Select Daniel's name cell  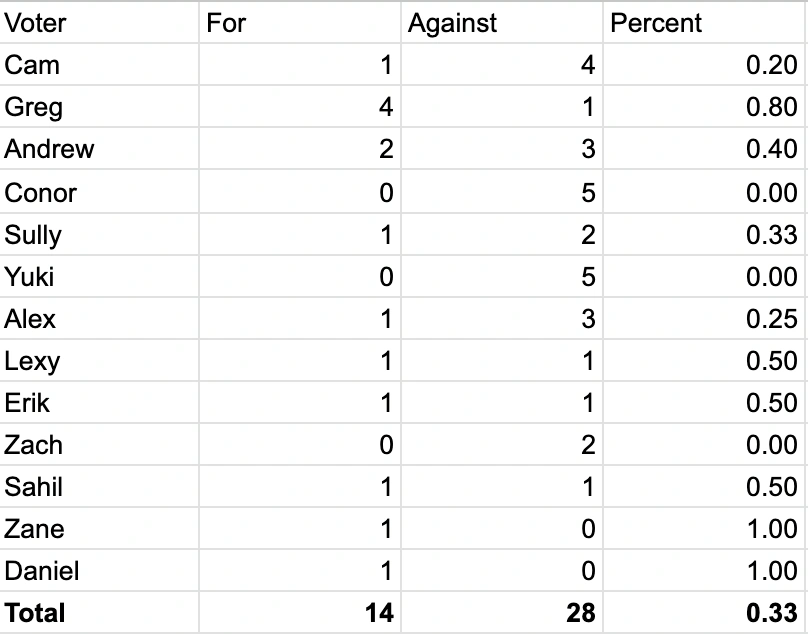pyautogui.click(x=42, y=571)
